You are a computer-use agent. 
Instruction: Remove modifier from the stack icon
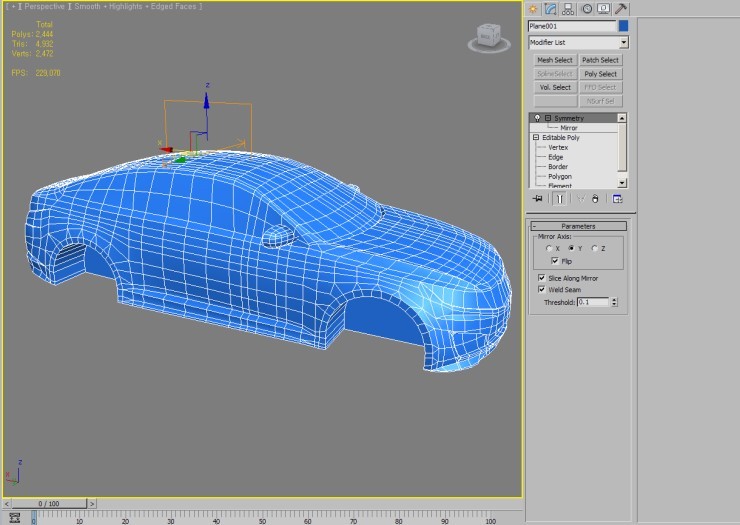tap(595, 199)
